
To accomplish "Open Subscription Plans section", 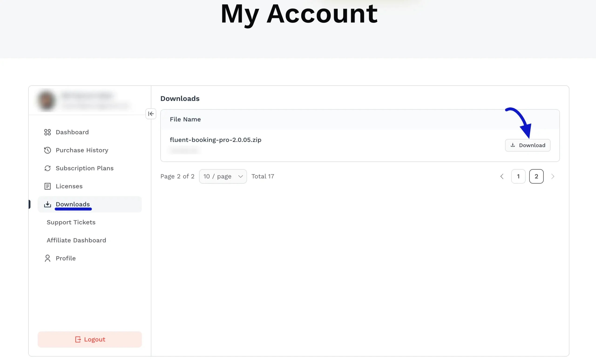I will (x=85, y=168).
